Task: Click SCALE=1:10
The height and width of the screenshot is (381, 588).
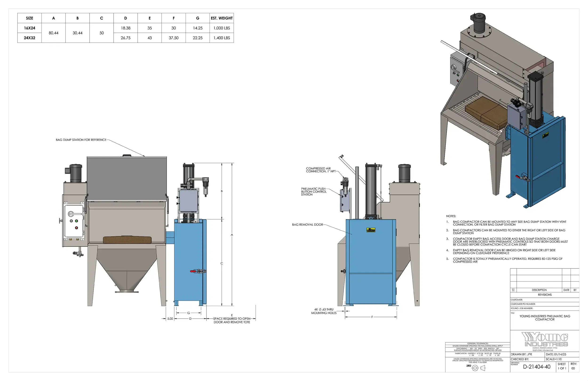Action: [x=554, y=359]
